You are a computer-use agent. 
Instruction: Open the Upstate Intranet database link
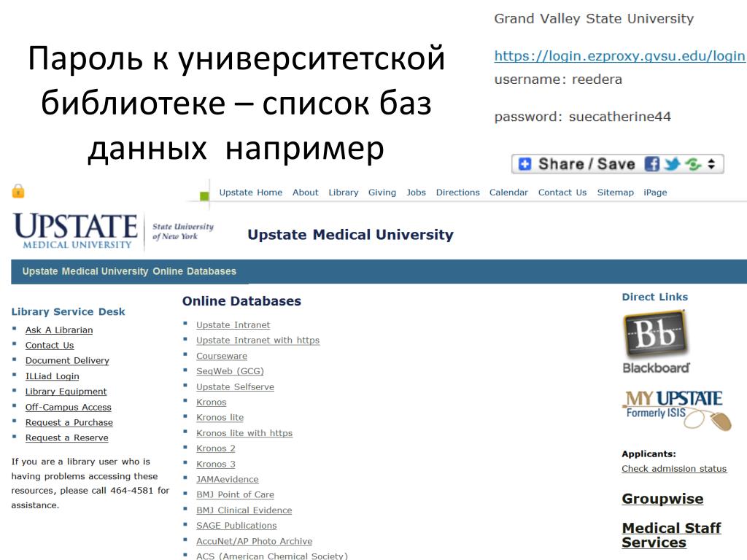(233, 324)
